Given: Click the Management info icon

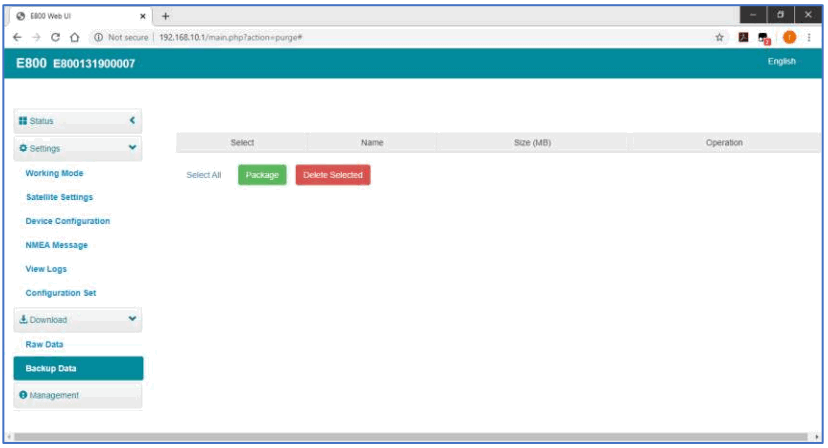Looking at the screenshot, I should click(23, 395).
